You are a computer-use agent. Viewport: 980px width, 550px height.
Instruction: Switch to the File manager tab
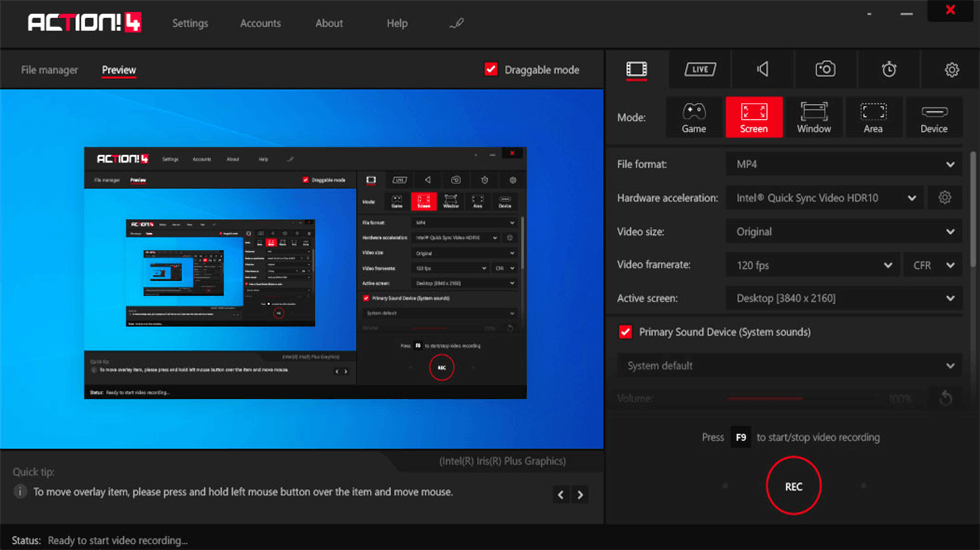[x=50, y=70]
